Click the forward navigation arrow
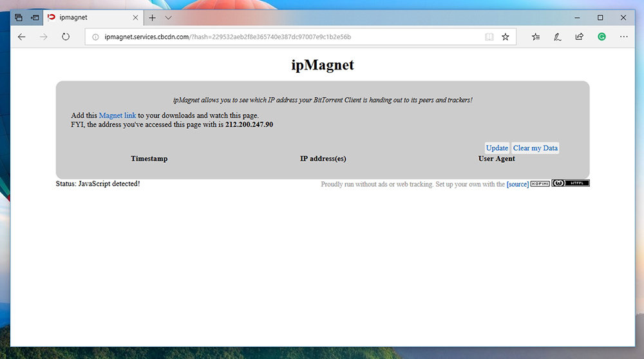The image size is (644, 359). coord(44,37)
